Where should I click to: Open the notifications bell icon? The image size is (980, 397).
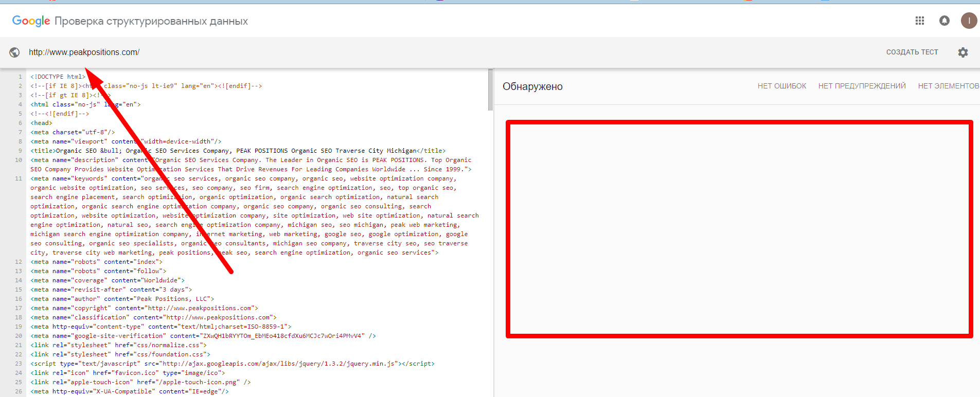945,21
